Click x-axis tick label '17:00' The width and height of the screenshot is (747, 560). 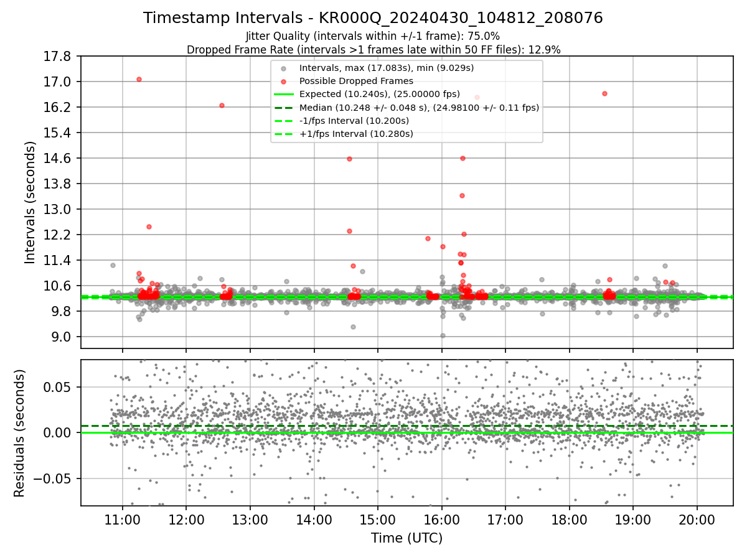point(505,520)
